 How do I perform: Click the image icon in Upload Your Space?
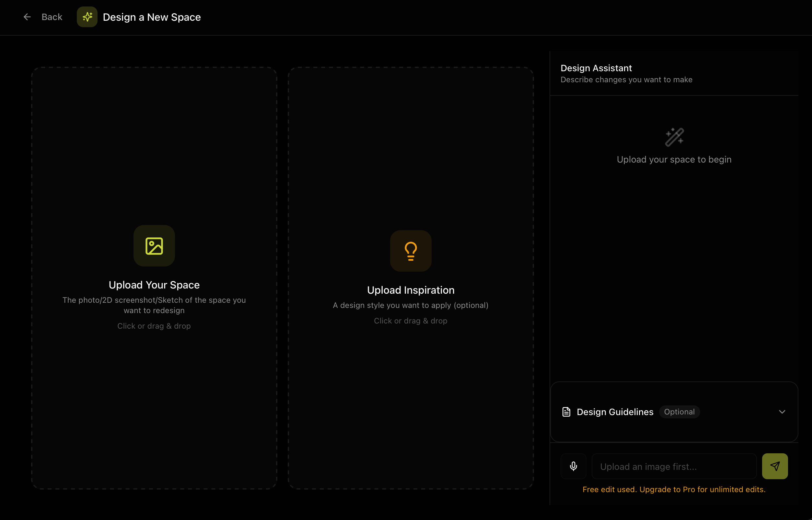point(154,246)
